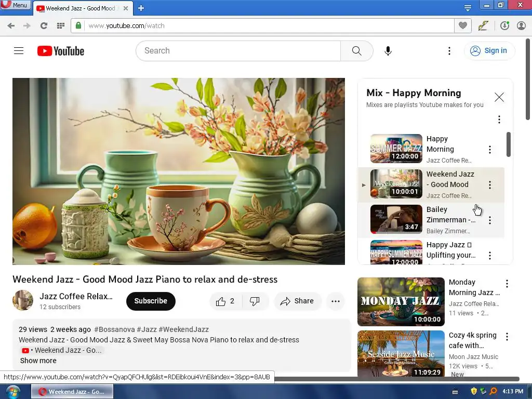Select Happy Jazz Uplifting playlist item
This screenshot has height=399, width=532.
tap(431, 252)
